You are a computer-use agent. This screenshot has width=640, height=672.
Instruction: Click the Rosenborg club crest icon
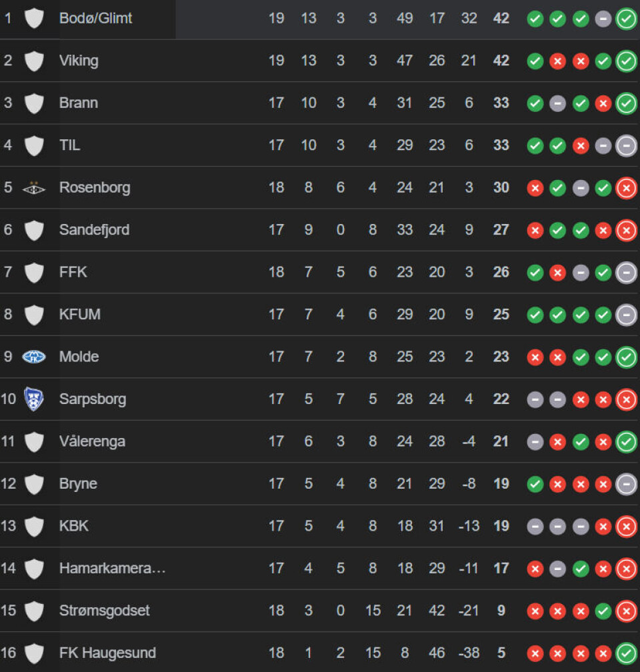[34, 188]
